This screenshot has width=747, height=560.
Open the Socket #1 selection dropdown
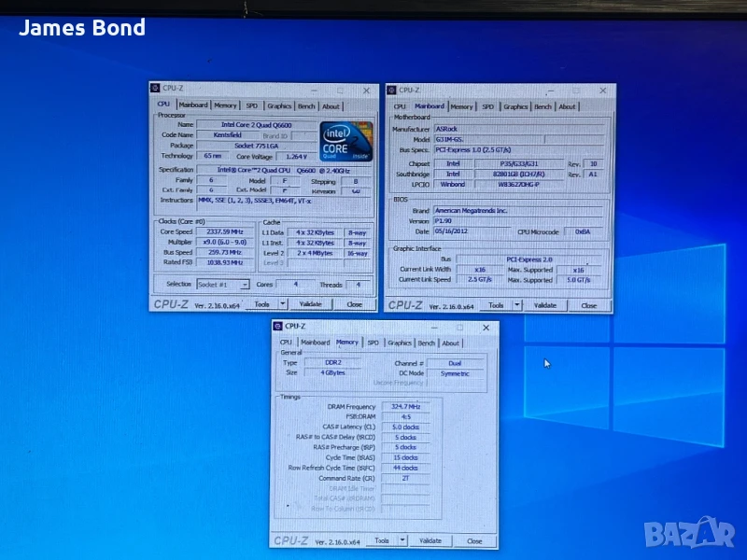[x=222, y=284]
